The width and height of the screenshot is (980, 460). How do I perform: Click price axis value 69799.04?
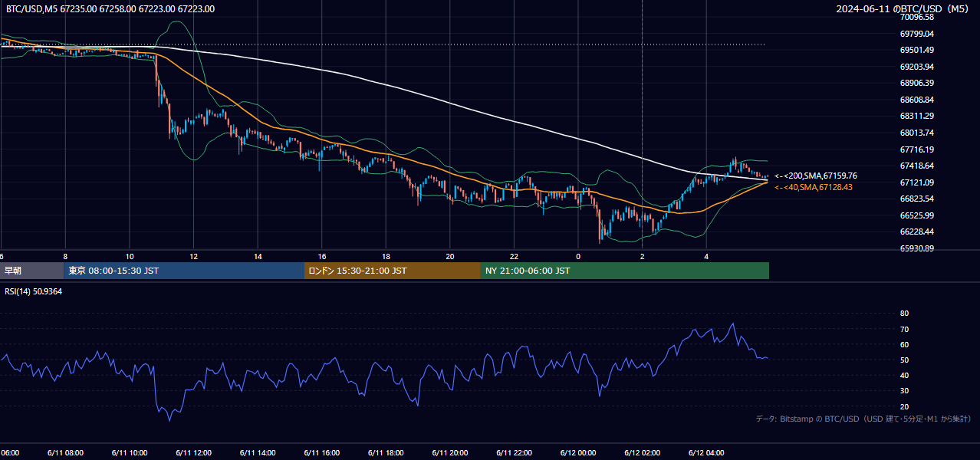click(917, 34)
